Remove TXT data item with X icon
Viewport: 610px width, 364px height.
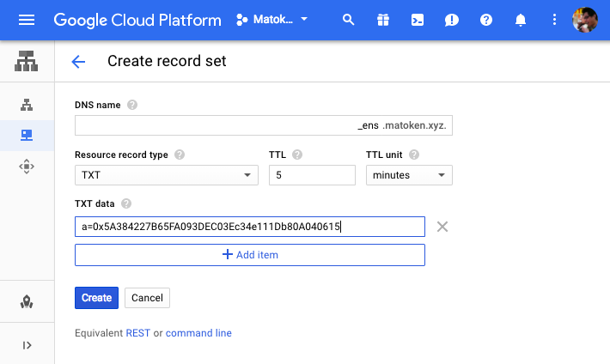click(x=442, y=227)
